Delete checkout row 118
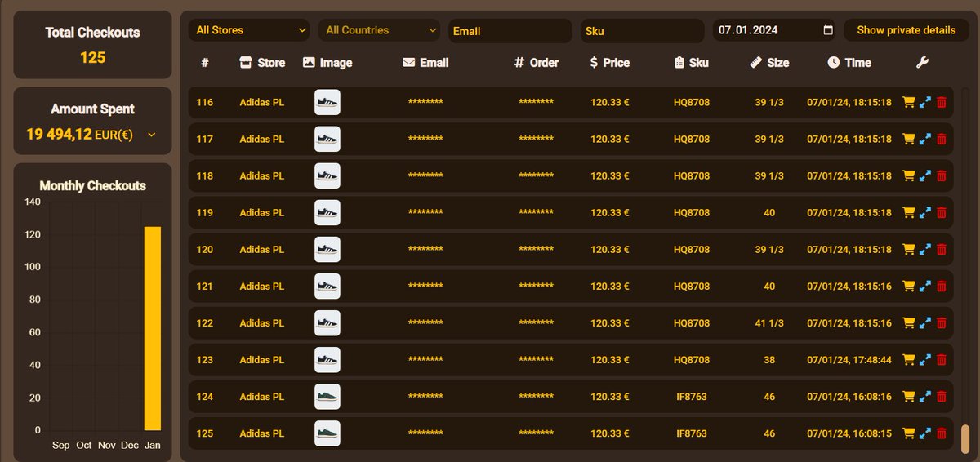Screen dimensions: 980x462 pyautogui.click(x=942, y=175)
